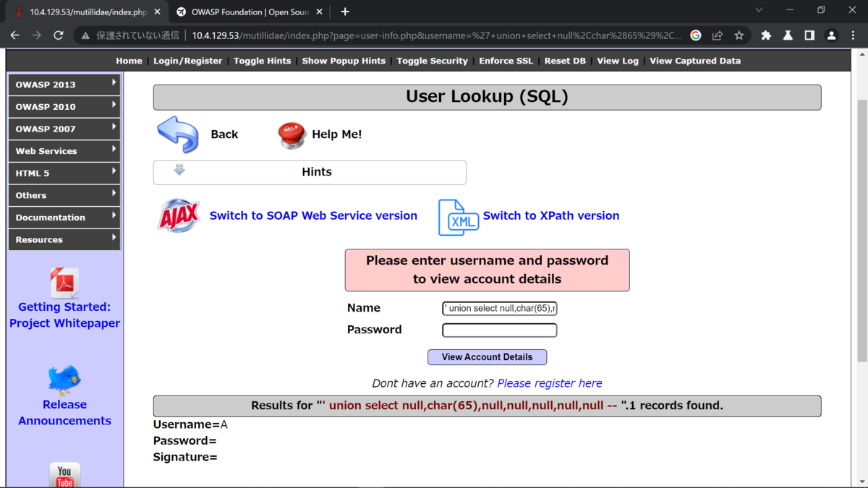Click the User Lookup (SQL) heading
Screen dimensions: 868x488
487,97
